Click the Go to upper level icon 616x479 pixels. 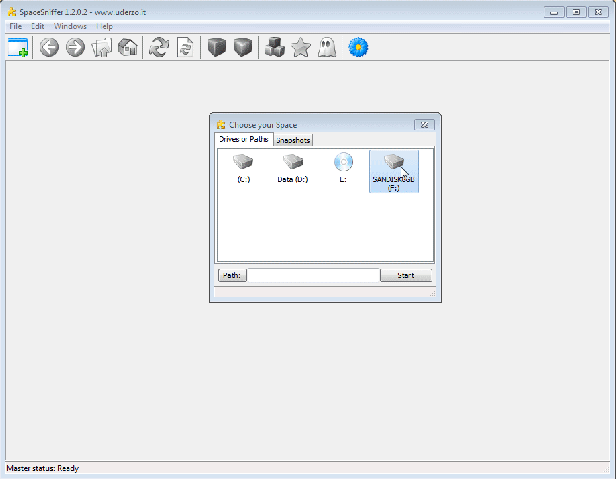(x=102, y=47)
